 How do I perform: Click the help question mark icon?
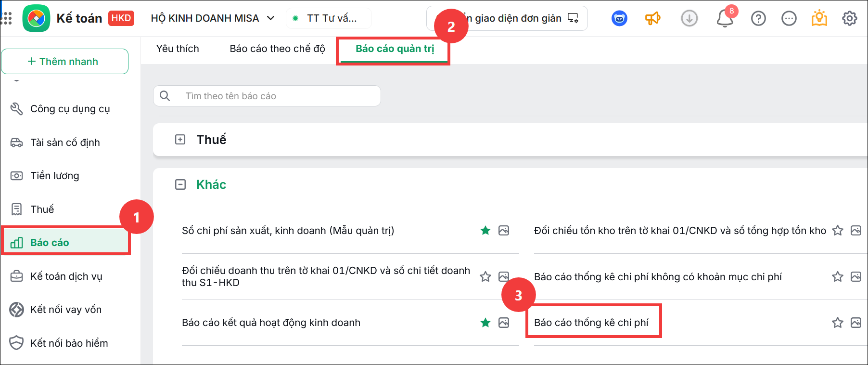coord(758,19)
